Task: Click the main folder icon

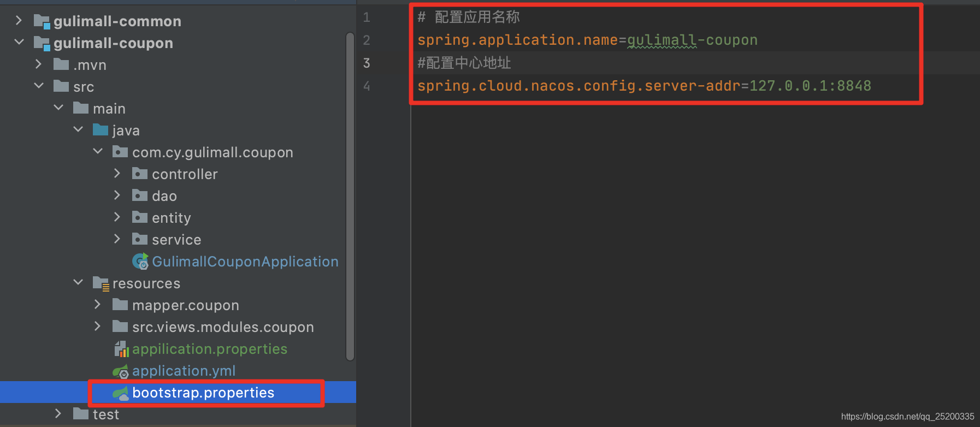Action: tap(81, 108)
